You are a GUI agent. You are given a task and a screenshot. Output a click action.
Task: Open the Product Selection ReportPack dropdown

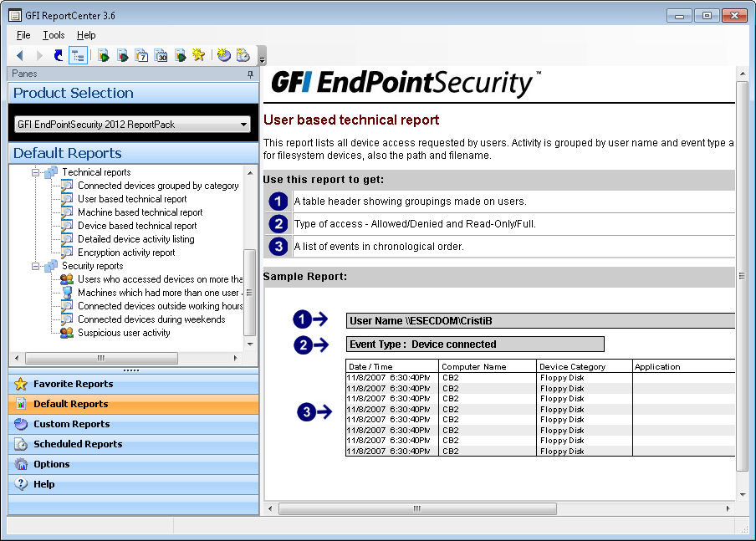[x=244, y=125]
